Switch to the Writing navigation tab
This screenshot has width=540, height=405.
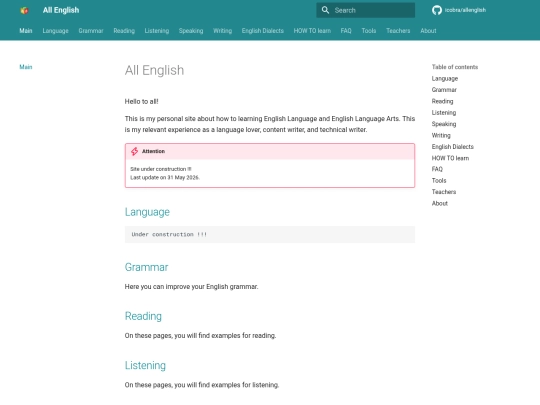222,31
